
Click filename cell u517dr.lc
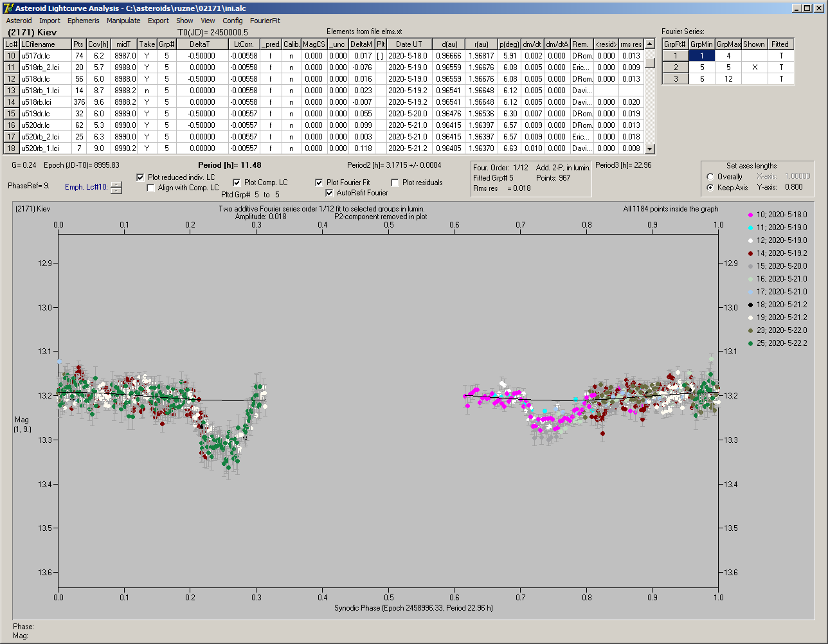point(45,56)
